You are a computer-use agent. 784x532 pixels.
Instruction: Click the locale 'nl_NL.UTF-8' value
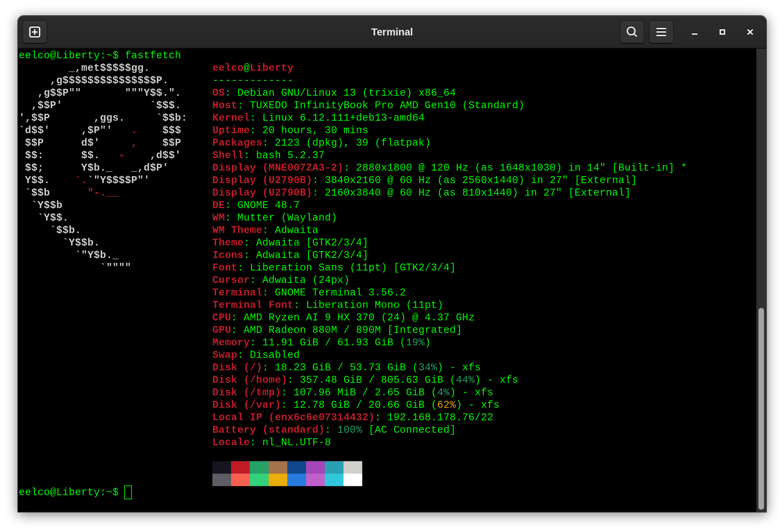point(296,442)
